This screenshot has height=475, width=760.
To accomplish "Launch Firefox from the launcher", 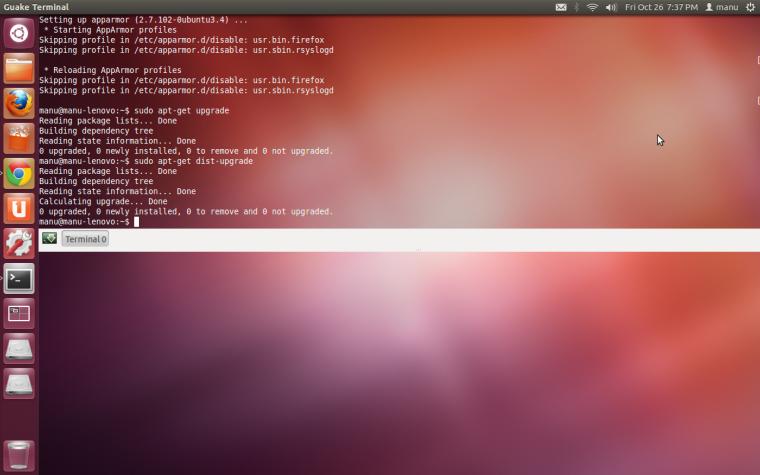I will tap(19, 104).
